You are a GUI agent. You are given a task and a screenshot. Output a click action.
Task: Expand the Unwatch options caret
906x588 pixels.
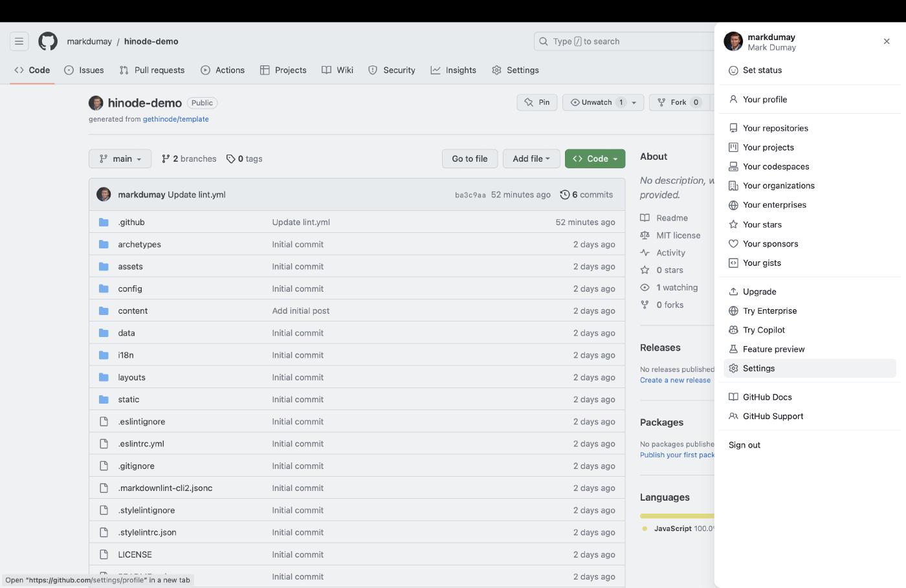634,102
